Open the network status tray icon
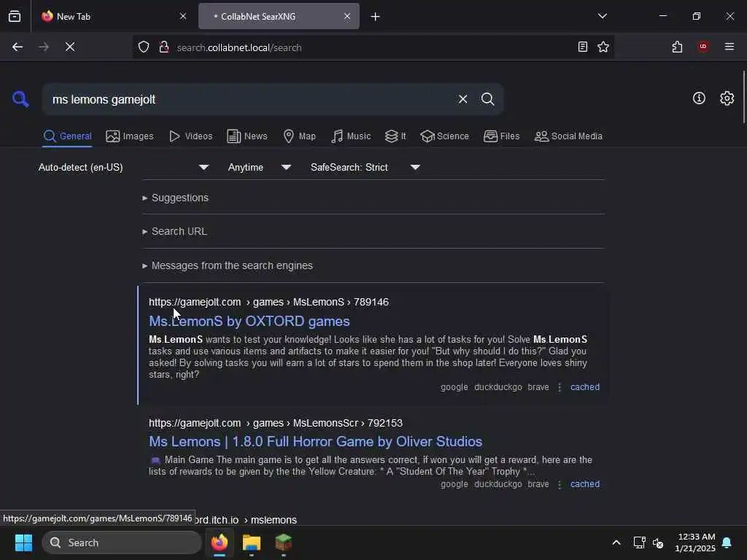 [639, 542]
